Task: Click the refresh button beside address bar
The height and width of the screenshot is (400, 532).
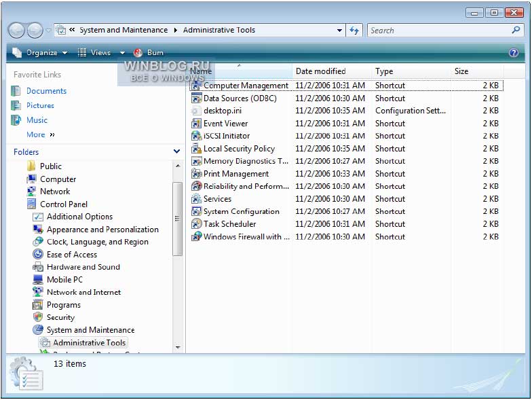Action: 354,30
